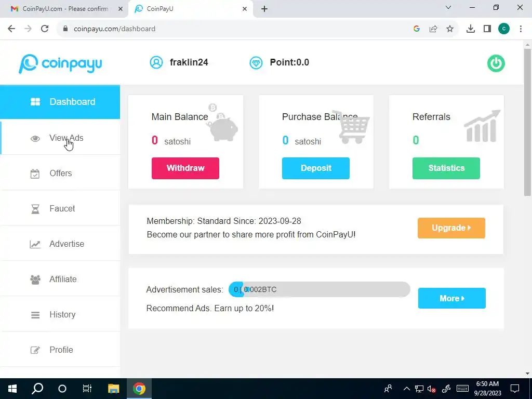Click the shopping cart icon in Purchase Balance
Screen dimensions: 532x399
pyautogui.click(x=352, y=127)
